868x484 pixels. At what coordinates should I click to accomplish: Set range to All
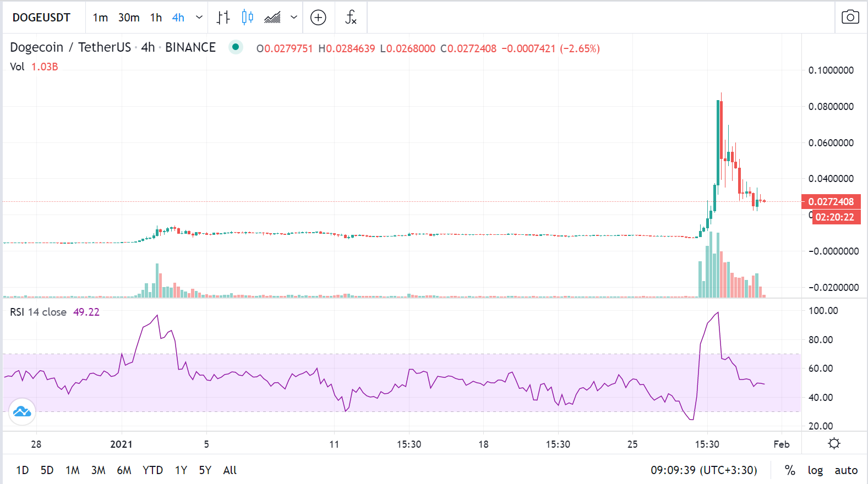tap(230, 470)
